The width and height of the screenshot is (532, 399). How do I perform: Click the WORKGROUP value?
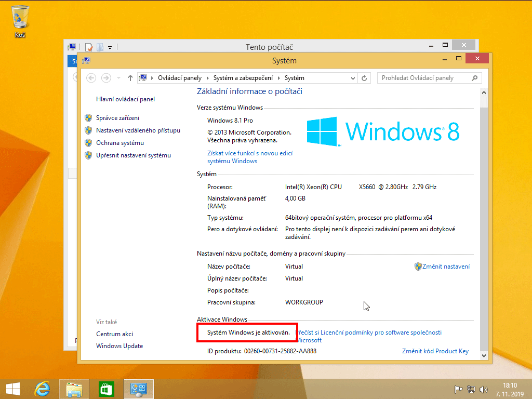click(x=304, y=302)
